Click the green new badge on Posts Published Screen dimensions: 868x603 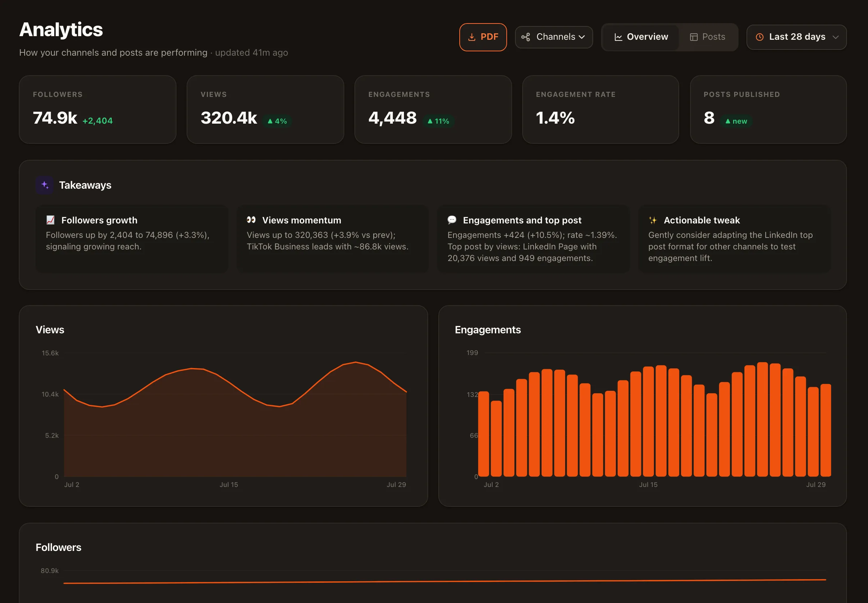tap(736, 121)
